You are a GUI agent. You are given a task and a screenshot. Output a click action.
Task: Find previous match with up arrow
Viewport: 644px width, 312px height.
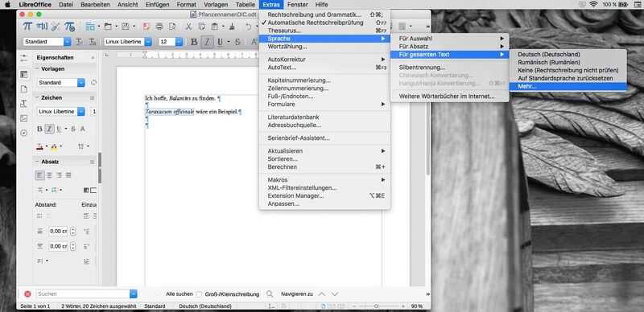[x=321, y=294]
